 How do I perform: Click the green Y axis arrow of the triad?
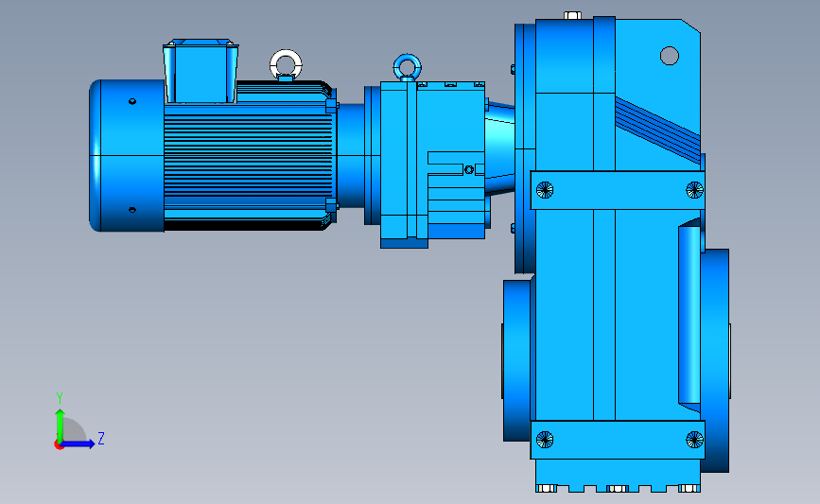(x=61, y=426)
